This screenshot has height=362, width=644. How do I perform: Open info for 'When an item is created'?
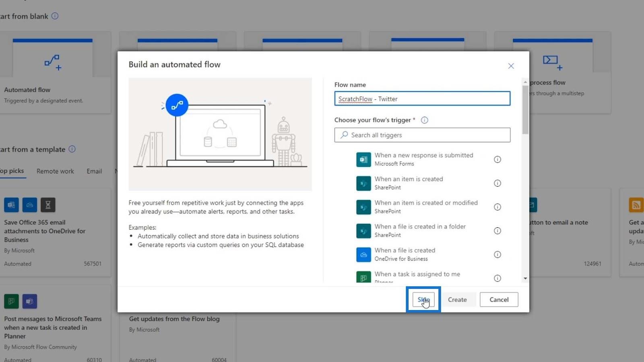click(x=497, y=183)
